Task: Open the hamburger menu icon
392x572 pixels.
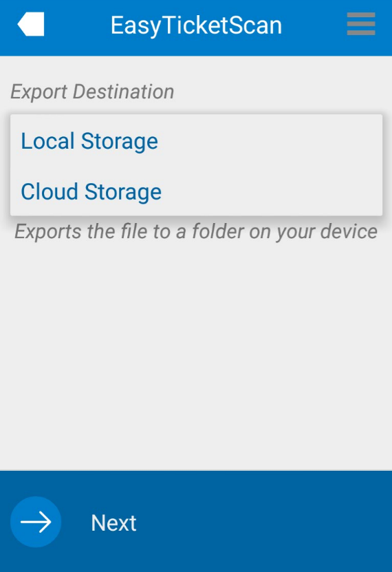Action: 360,24
